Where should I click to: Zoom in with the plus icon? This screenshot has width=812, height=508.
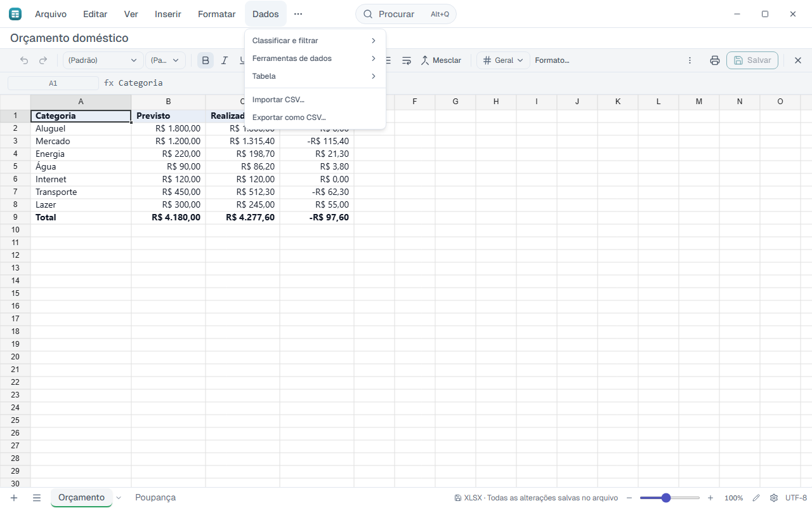pyautogui.click(x=710, y=498)
